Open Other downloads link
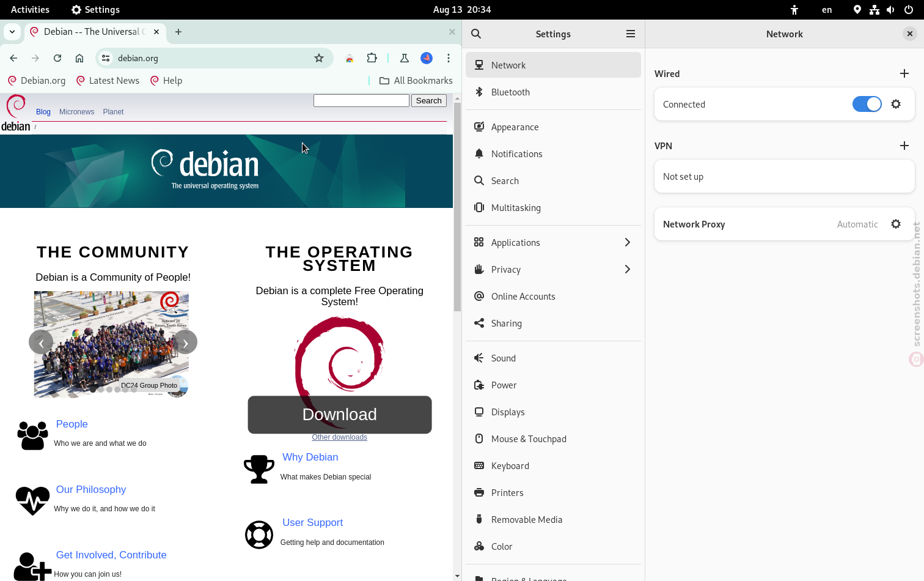The image size is (924, 581). (340, 437)
